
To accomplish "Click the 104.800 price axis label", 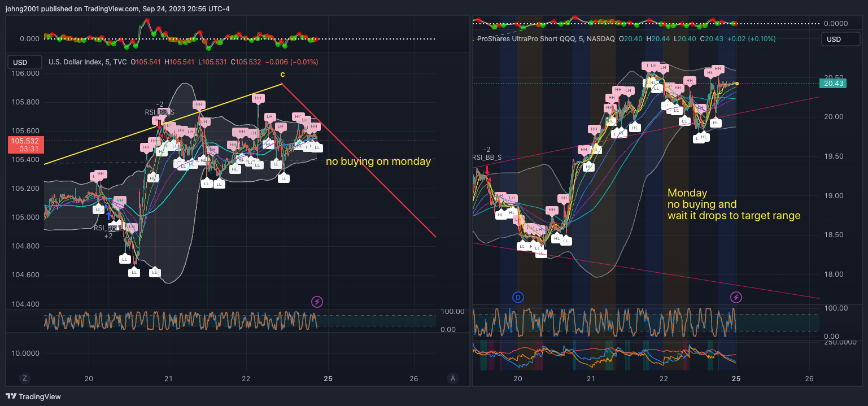I will pyautogui.click(x=26, y=246).
